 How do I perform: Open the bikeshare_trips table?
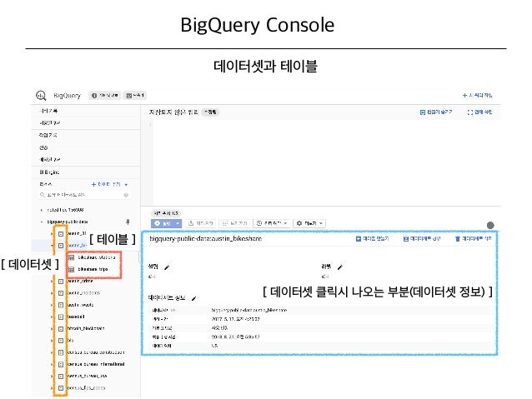tap(93, 269)
